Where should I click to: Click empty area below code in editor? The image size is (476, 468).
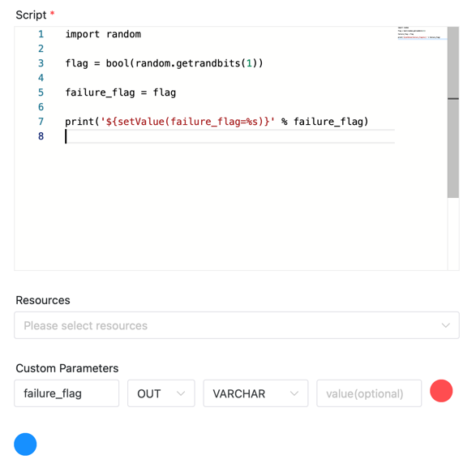pos(231,207)
